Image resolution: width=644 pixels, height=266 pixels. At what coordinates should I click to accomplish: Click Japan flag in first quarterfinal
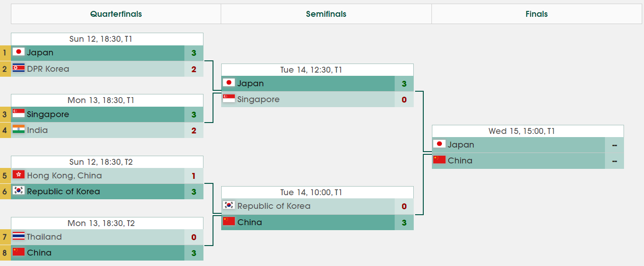19,53
